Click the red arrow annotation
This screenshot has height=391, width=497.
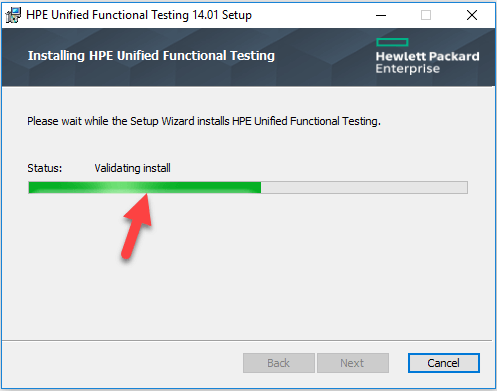tap(137, 227)
